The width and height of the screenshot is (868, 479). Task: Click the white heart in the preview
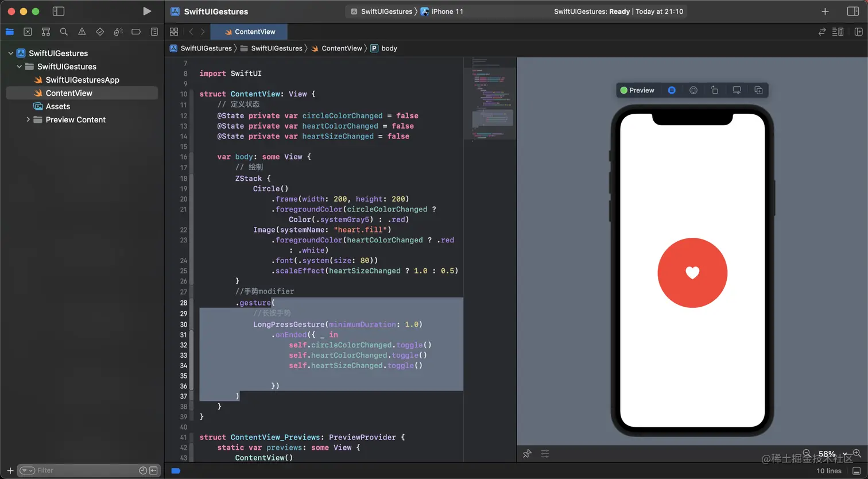692,273
